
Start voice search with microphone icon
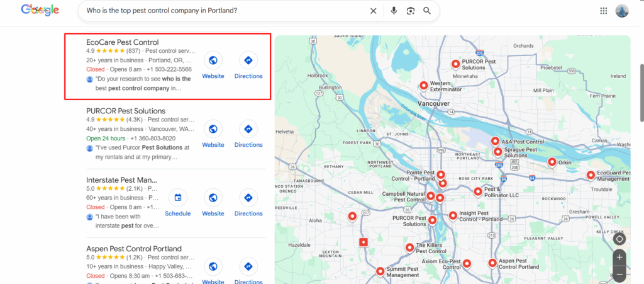coord(394,11)
